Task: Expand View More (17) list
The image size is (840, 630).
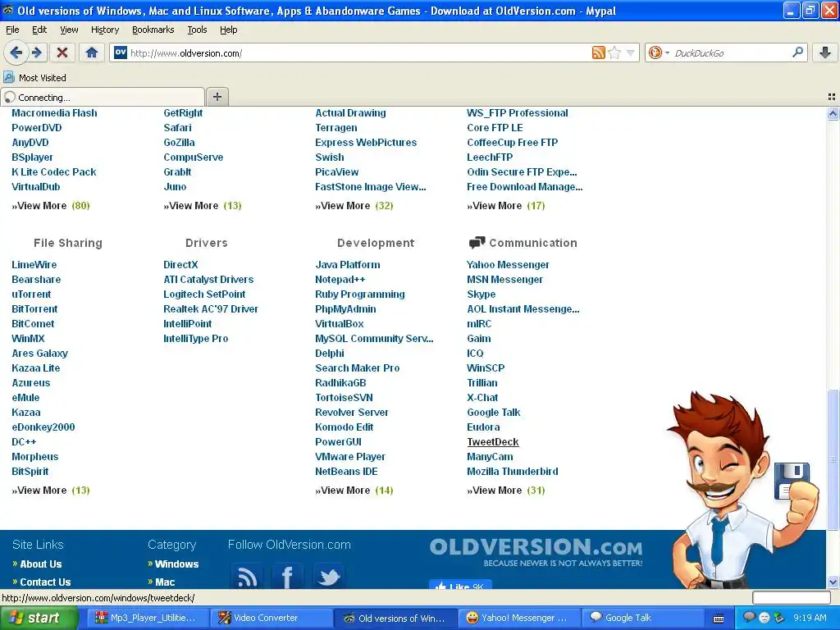Action: point(505,206)
